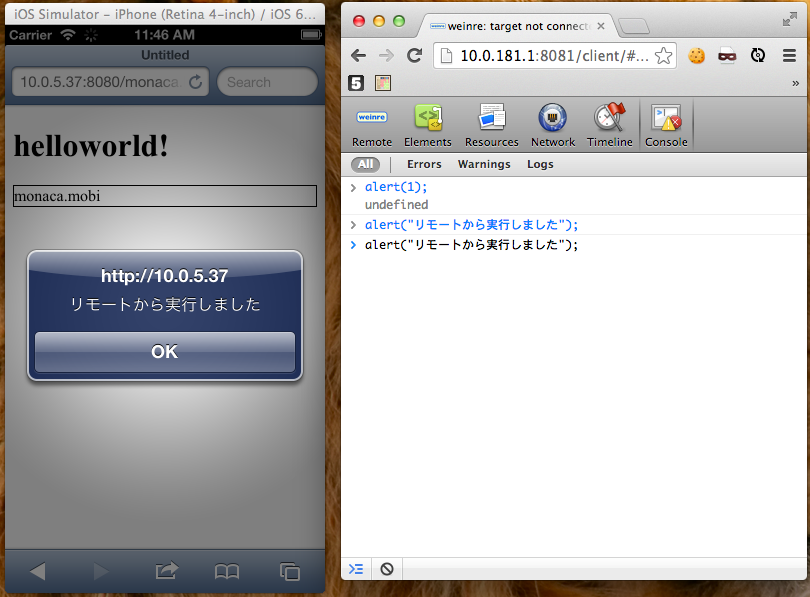Expand the bookmarks overflow chevron

(x=795, y=83)
